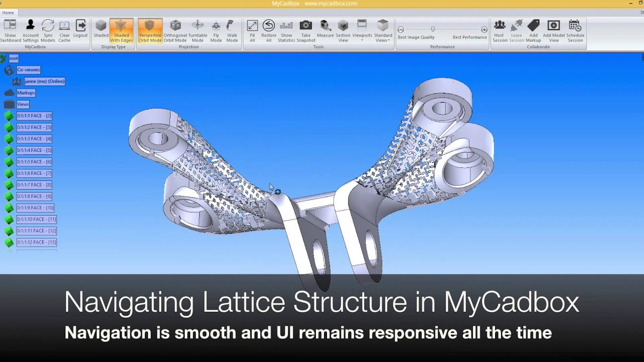Screen dimensions: 644x362
Task: Open Account Settings
Action: pyautogui.click(x=30, y=31)
